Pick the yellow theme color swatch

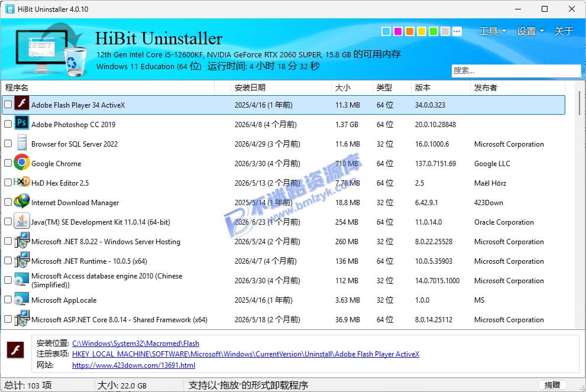point(422,31)
